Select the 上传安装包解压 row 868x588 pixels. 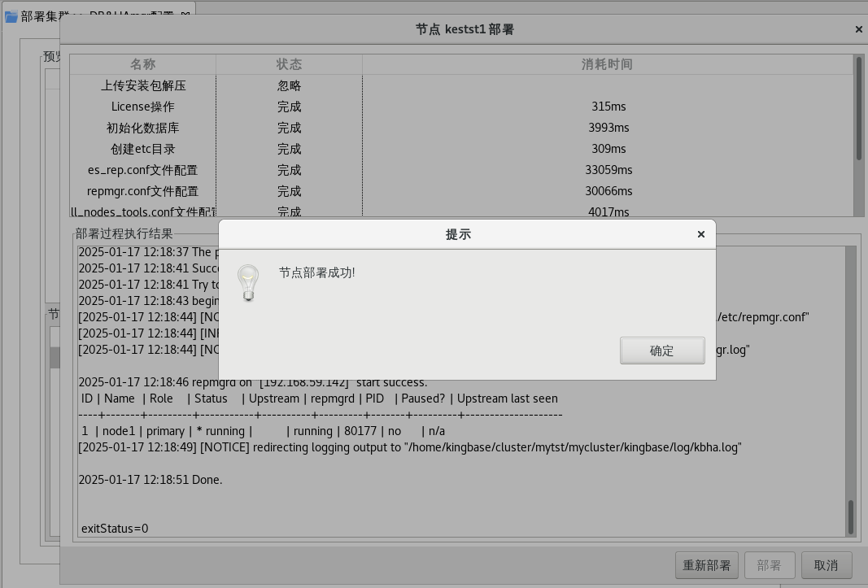[143, 85]
